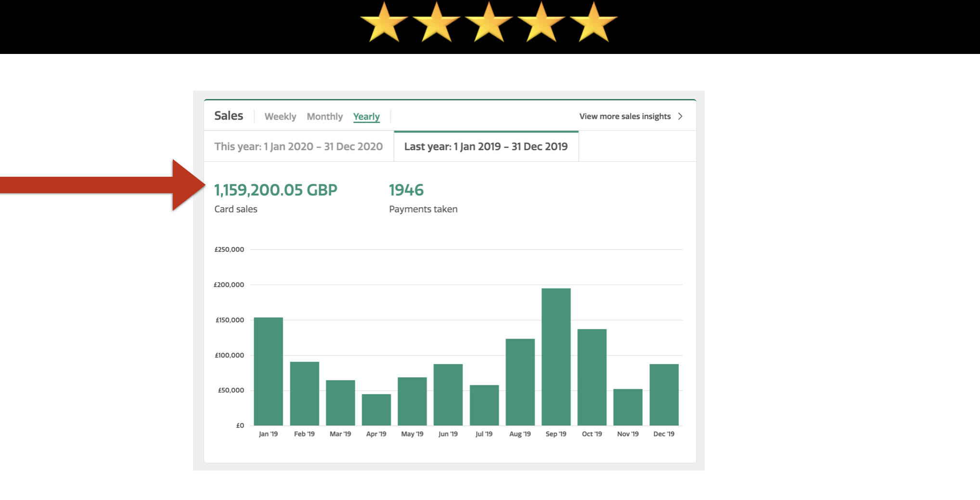Screen dimensions: 980x500
Task: Click the chevron beside View more sales insights
Action: pos(680,116)
